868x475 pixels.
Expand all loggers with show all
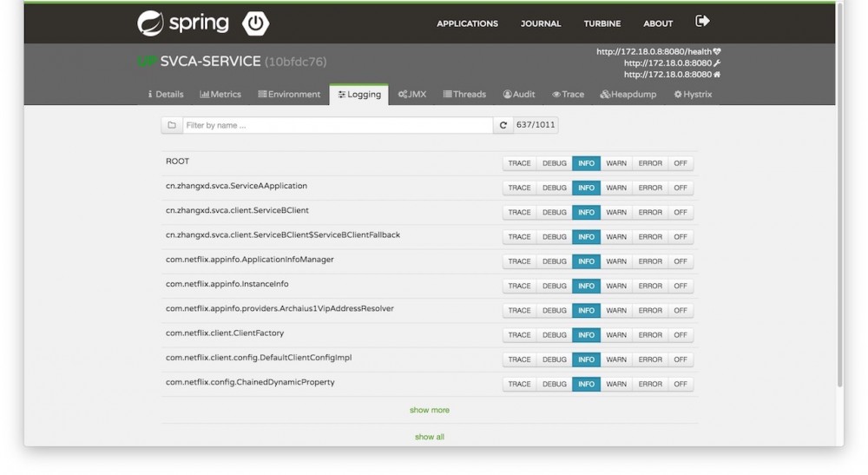[430, 437]
